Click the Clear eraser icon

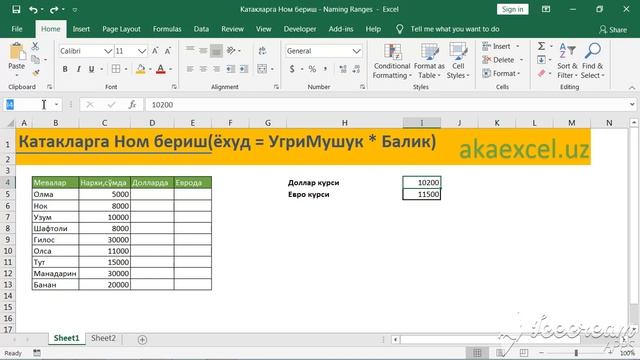pyautogui.click(x=541, y=73)
